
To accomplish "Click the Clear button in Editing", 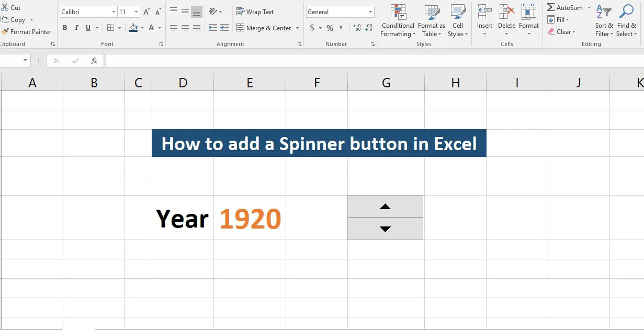I will [561, 32].
